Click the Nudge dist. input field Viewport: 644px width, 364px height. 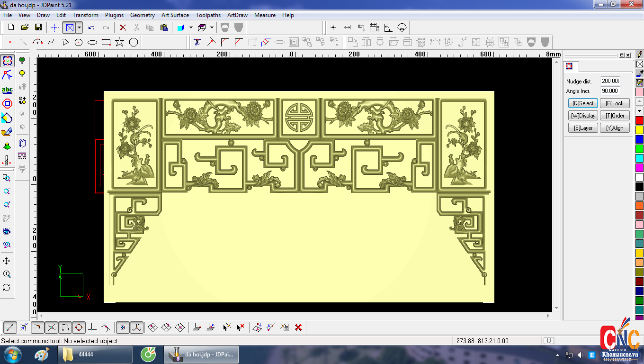(610, 81)
